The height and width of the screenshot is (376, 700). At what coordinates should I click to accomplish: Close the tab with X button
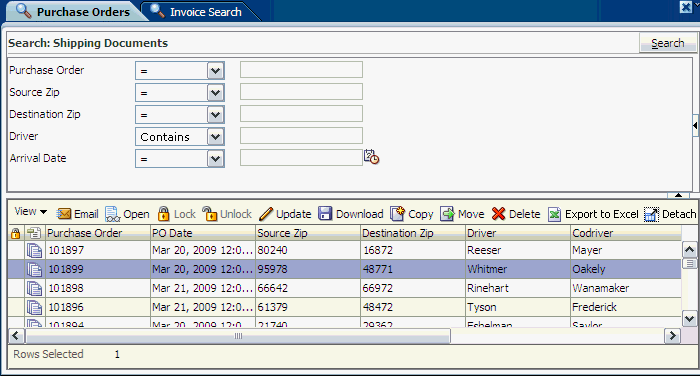click(686, 7)
